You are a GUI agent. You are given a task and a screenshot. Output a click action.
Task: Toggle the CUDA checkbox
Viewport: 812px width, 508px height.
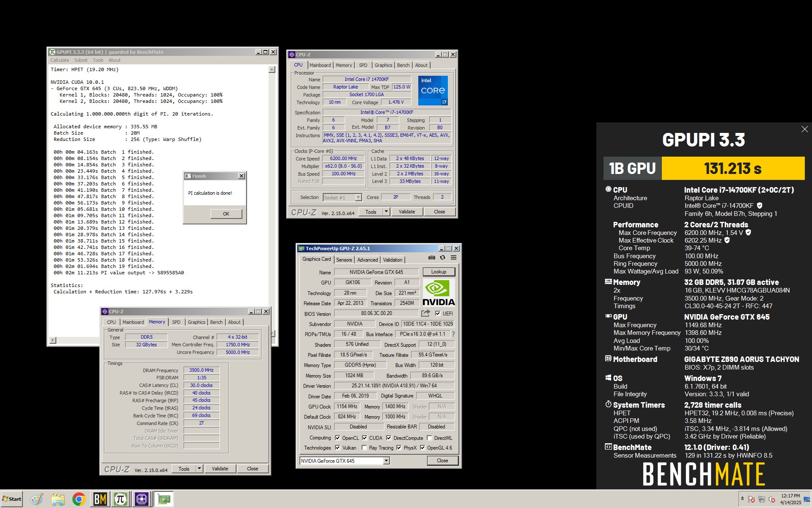[x=364, y=438]
